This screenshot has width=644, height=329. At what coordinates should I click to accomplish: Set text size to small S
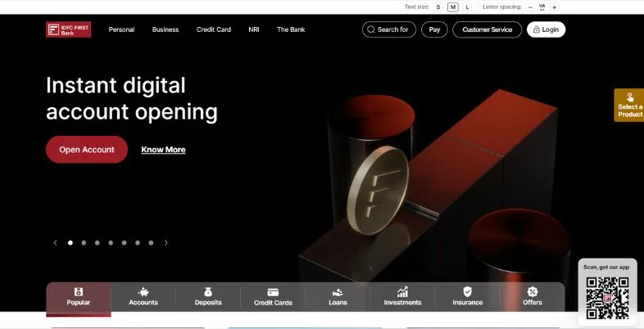pyautogui.click(x=438, y=7)
